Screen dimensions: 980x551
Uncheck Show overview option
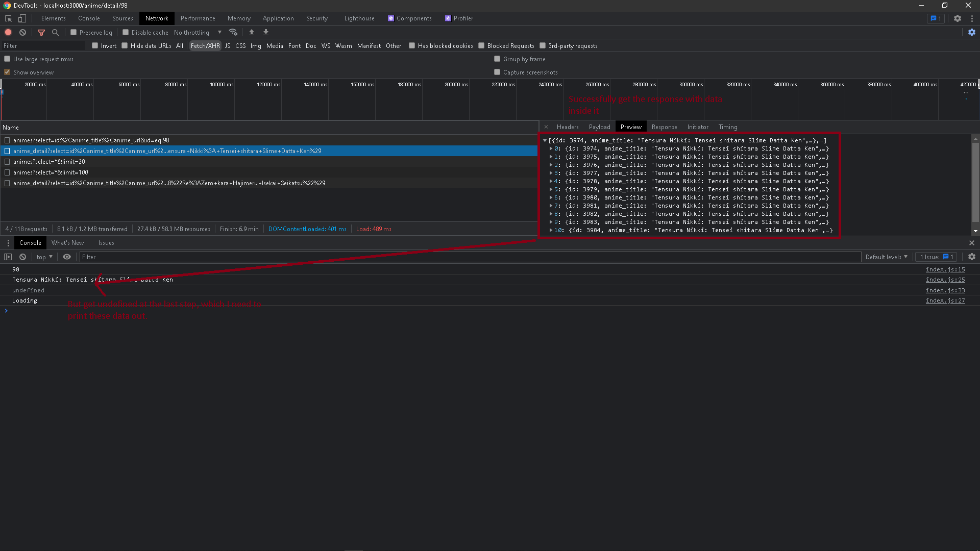point(7,72)
